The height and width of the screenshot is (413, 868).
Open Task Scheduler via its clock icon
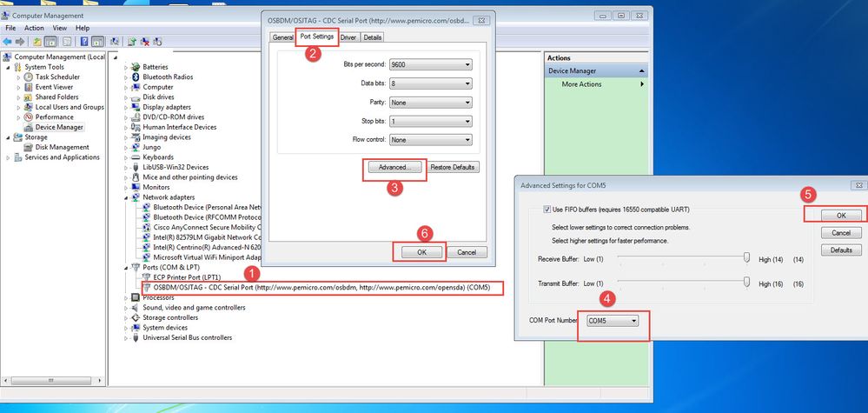[29, 77]
